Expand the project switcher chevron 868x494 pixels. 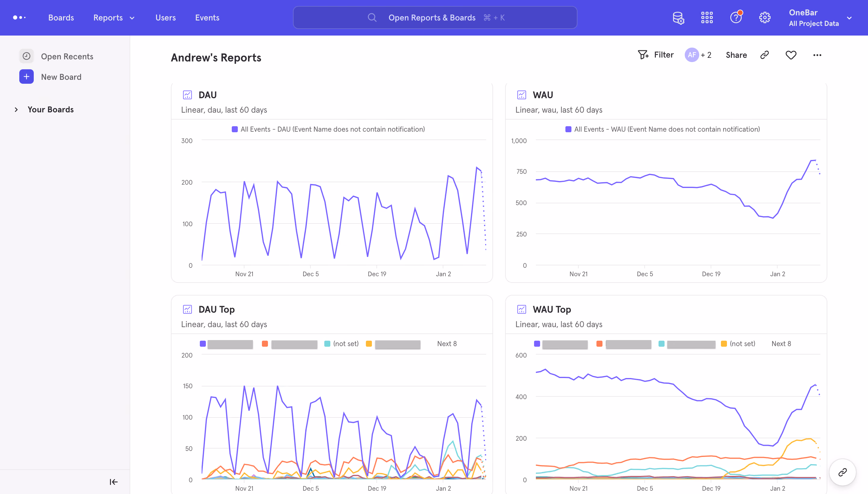coord(849,18)
